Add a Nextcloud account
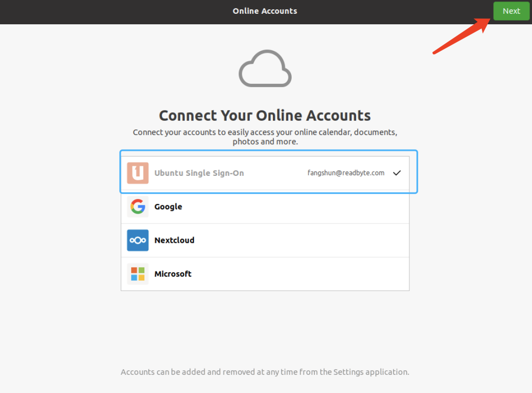This screenshot has width=532, height=393. (265, 240)
